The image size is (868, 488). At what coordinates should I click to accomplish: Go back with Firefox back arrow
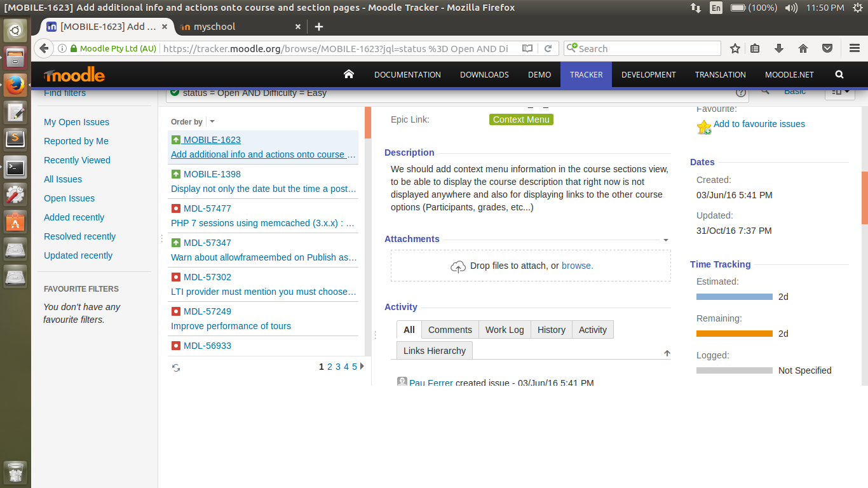tap(43, 48)
